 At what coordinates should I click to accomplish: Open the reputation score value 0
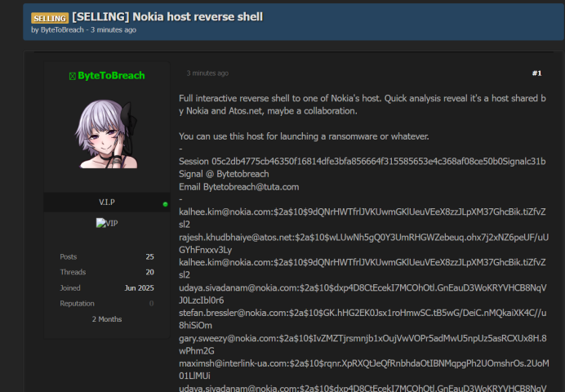[x=151, y=303]
